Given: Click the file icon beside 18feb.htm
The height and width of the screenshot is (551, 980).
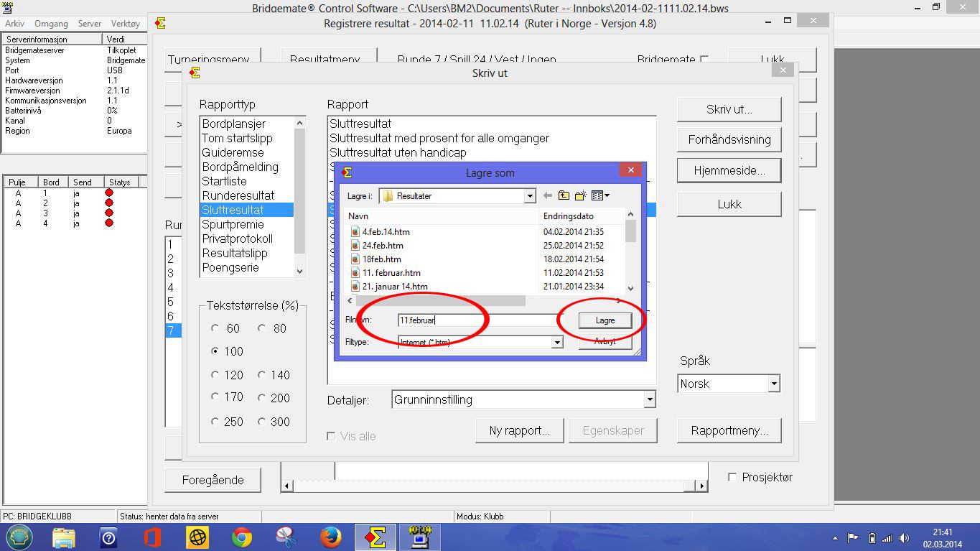Looking at the screenshot, I should (355, 259).
